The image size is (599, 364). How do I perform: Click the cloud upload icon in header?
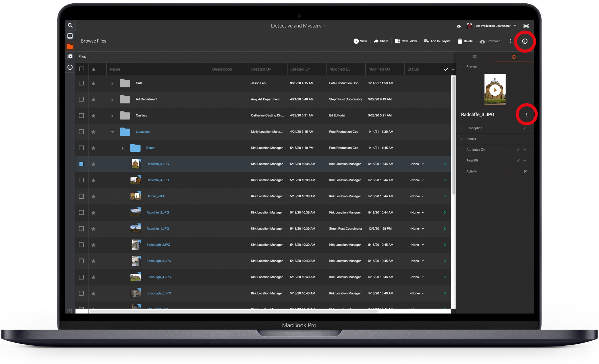coord(459,26)
